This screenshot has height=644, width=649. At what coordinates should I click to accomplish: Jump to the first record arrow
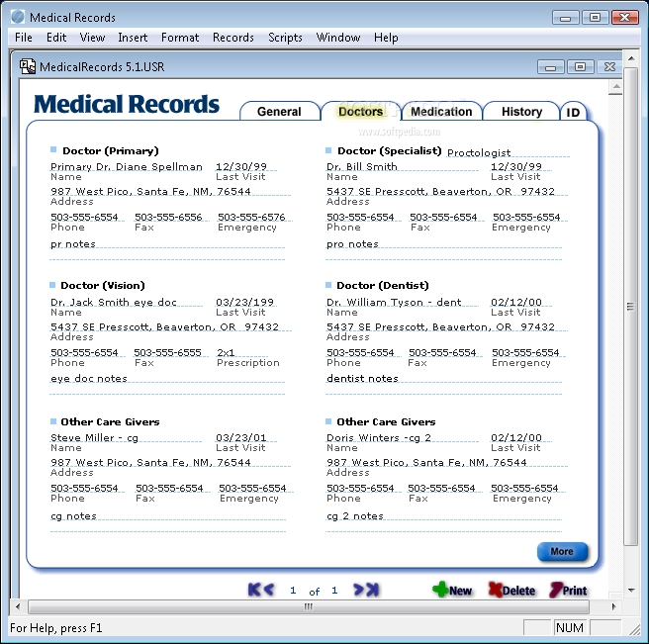pyautogui.click(x=254, y=590)
